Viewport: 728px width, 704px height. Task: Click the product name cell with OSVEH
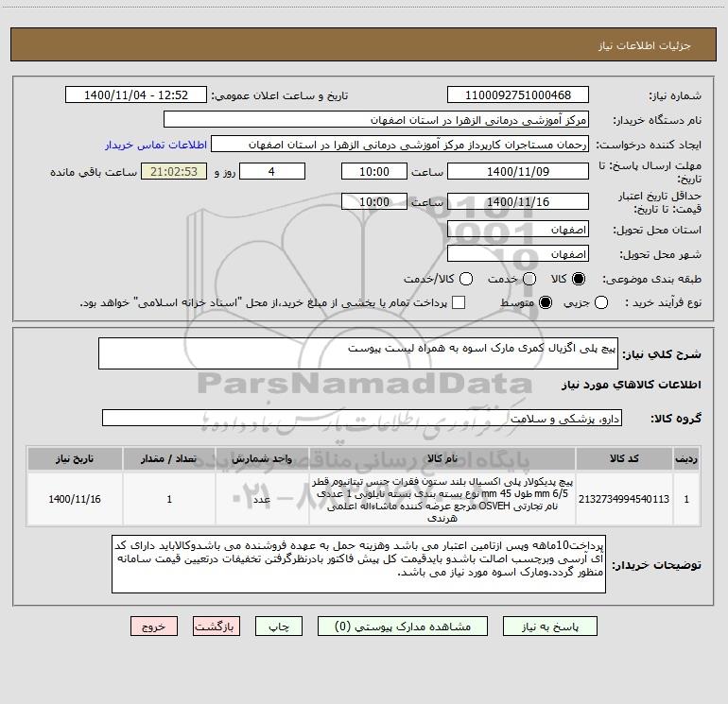tap(442, 499)
